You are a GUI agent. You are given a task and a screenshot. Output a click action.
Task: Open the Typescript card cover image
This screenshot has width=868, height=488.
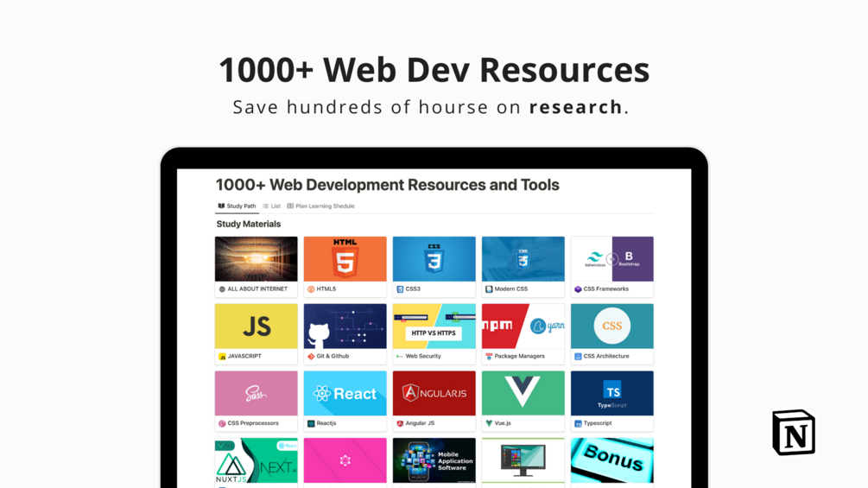(612, 393)
